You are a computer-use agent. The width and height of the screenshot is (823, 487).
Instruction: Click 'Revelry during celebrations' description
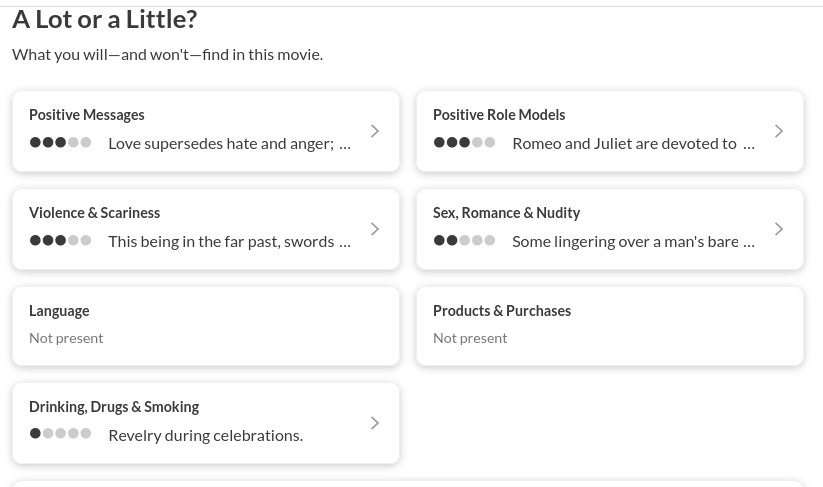(205, 435)
